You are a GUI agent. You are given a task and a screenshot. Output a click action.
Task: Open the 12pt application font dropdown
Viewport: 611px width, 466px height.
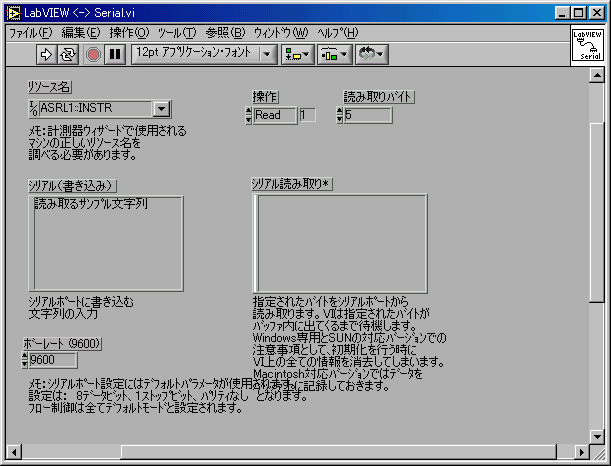[x=204, y=54]
